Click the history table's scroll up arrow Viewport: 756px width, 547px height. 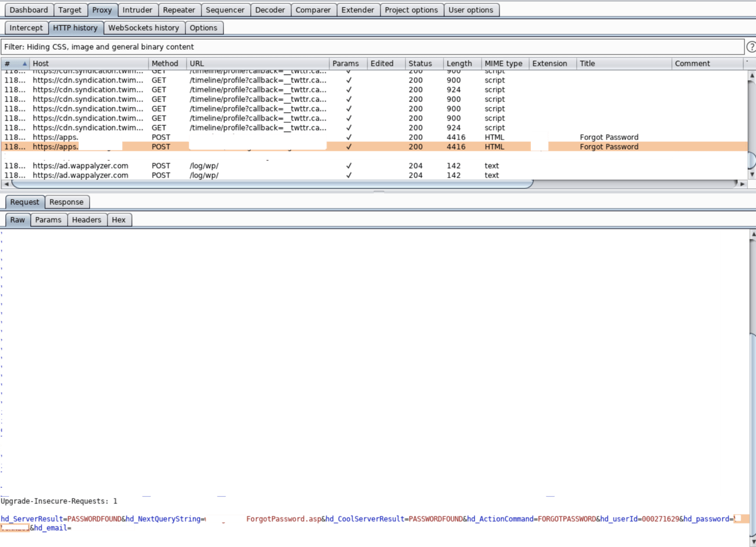(752, 75)
